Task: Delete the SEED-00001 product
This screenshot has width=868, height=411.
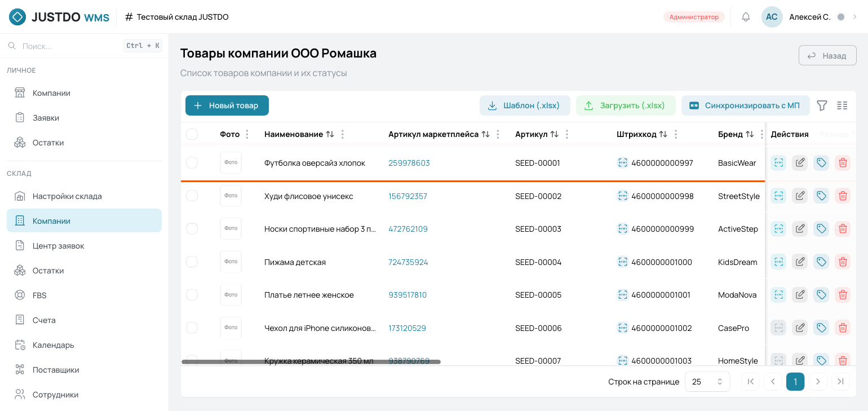Action: pyautogui.click(x=843, y=163)
